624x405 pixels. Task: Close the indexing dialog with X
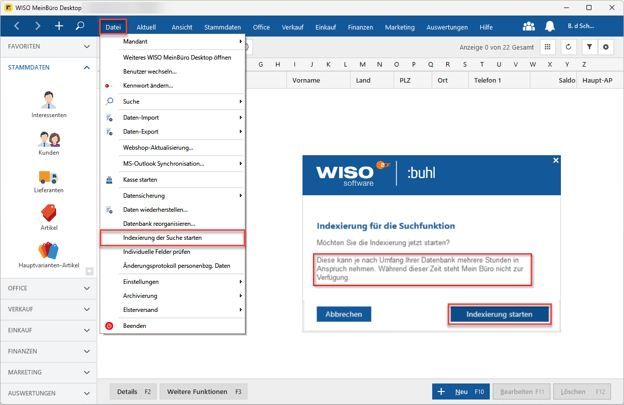[556, 160]
